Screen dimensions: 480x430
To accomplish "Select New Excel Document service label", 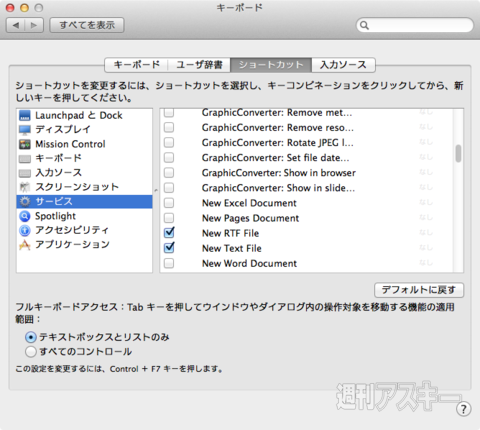I will coord(249,203).
